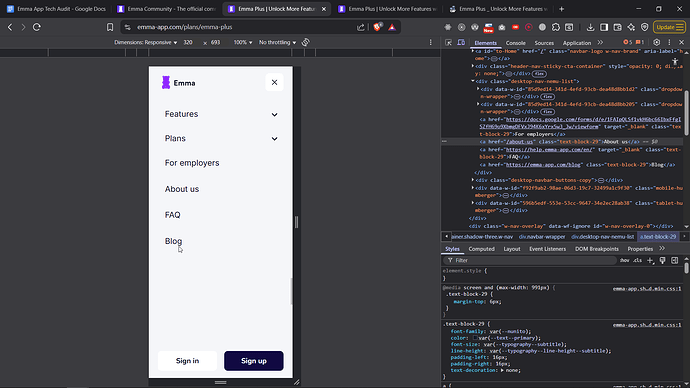Toggle the :hov element state button
Screen dimensions: 690x388
click(x=624, y=260)
